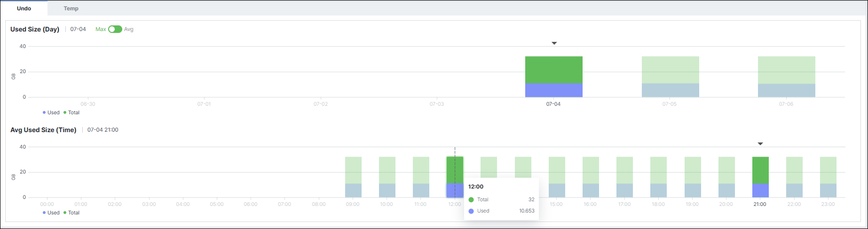Select the 19:00 bar in the Time chart
The height and width of the screenshot is (229, 868).
(x=693, y=177)
